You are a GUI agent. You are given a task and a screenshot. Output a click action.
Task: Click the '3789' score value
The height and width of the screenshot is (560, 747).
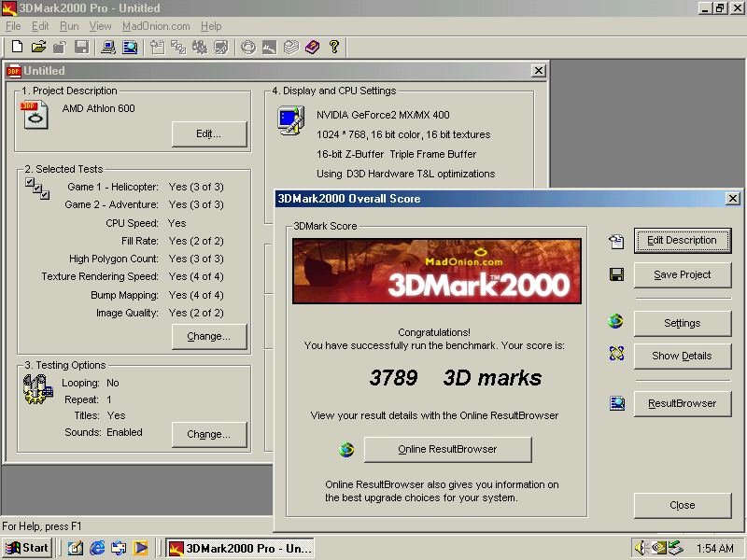click(393, 378)
